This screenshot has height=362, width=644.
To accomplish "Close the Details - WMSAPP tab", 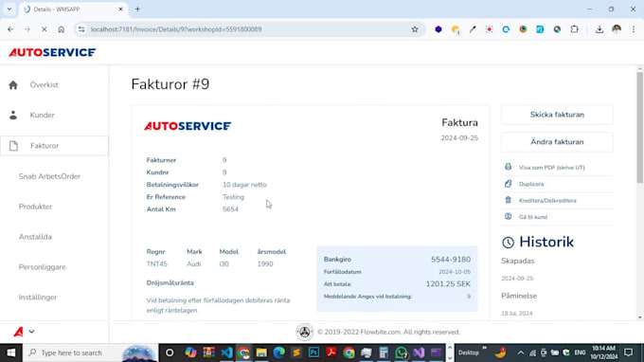I will click(x=121, y=9).
